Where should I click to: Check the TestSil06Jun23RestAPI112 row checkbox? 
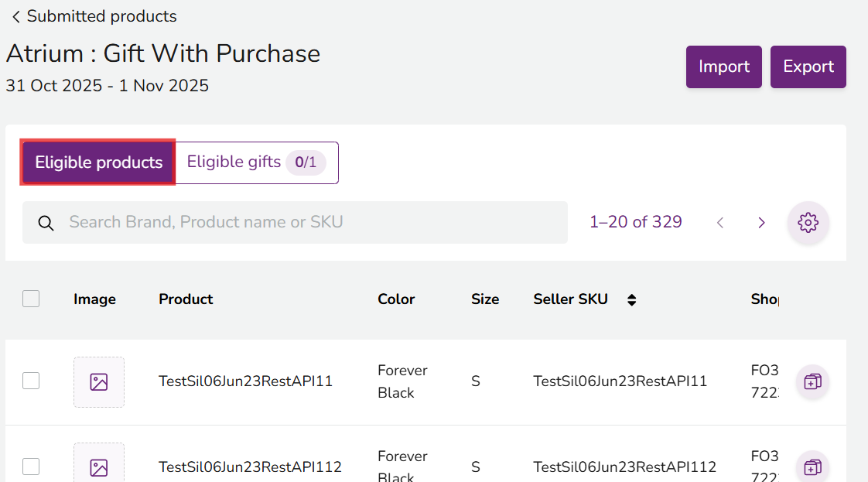31,467
